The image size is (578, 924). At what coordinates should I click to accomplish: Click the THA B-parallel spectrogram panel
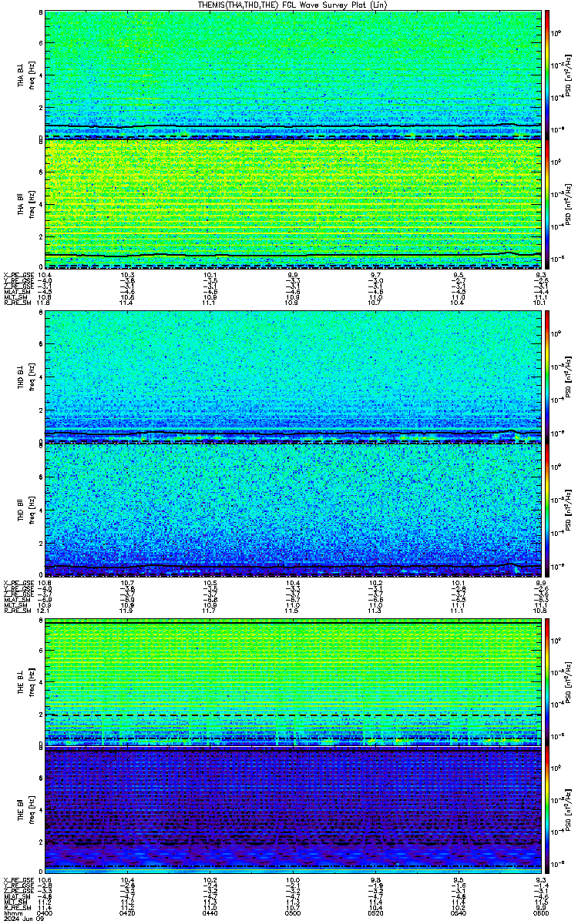pos(293,203)
